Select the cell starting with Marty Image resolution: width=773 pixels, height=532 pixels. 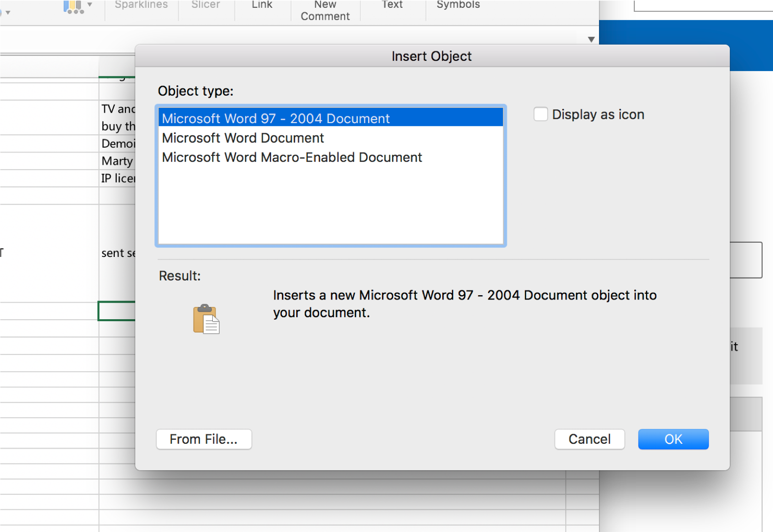tap(118, 161)
